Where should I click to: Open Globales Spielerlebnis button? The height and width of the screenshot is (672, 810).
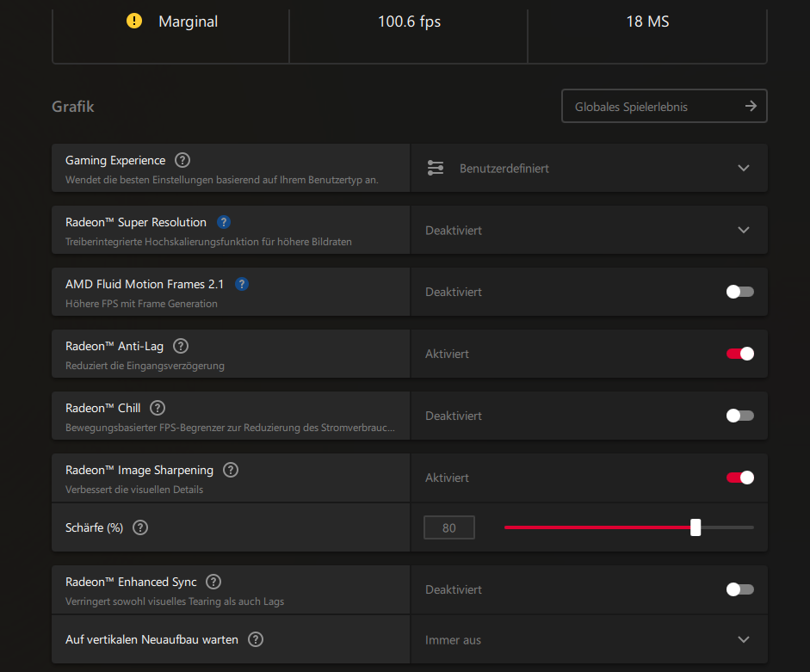pos(664,106)
